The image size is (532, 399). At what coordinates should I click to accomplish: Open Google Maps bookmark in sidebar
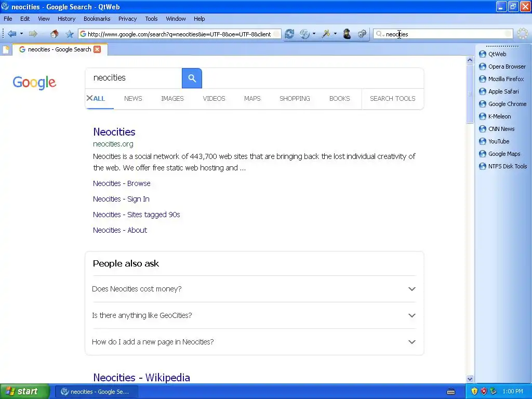(x=499, y=154)
